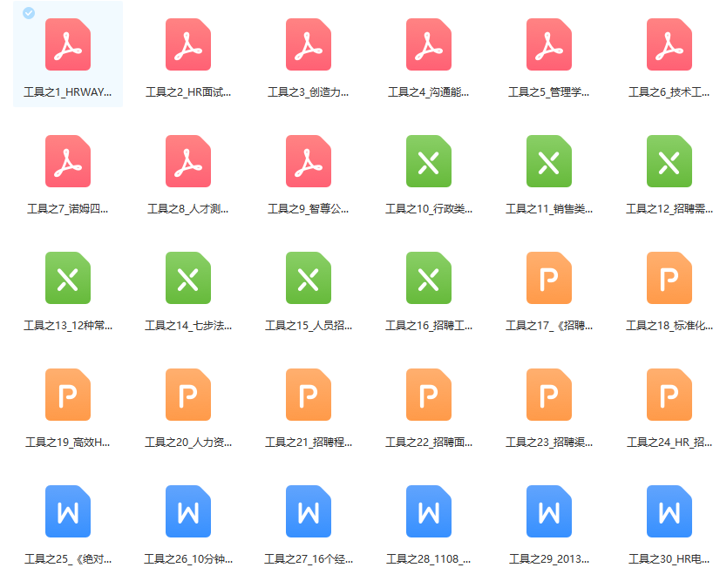Click file name 工具之22_招聘面...

pyautogui.click(x=429, y=442)
